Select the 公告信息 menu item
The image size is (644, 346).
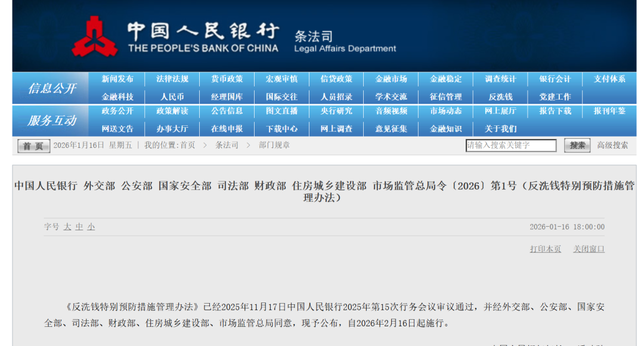tap(227, 111)
